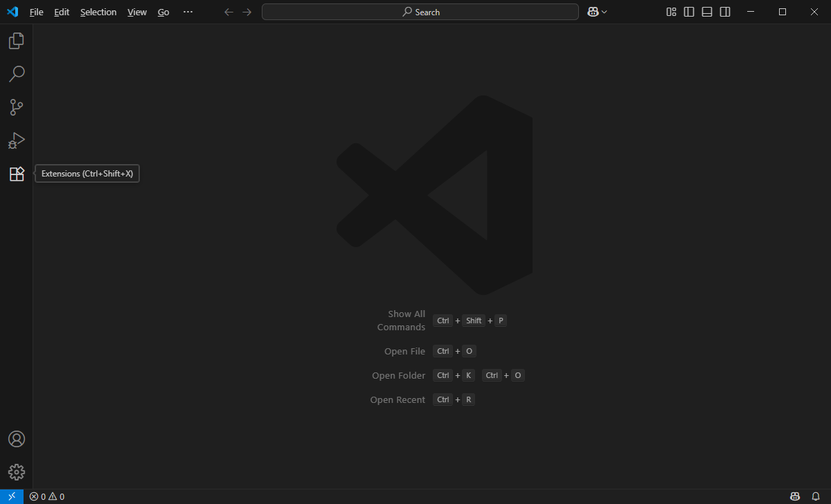
Task: Open the Extensions view
Action: point(17,174)
